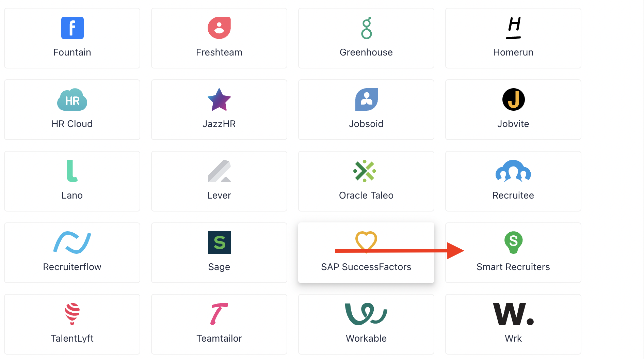
Task: Click the Lever gray logo icon
Action: [219, 171]
